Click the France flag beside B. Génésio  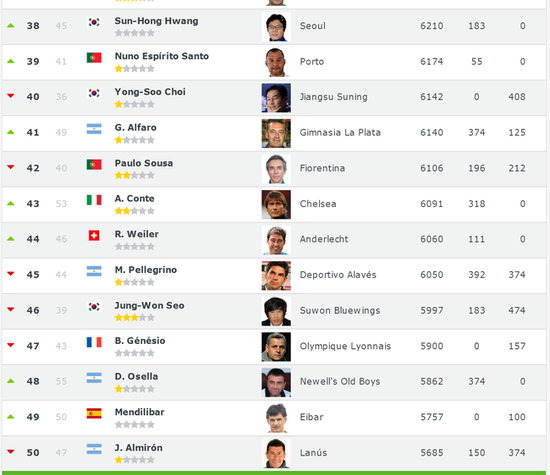coord(94,342)
